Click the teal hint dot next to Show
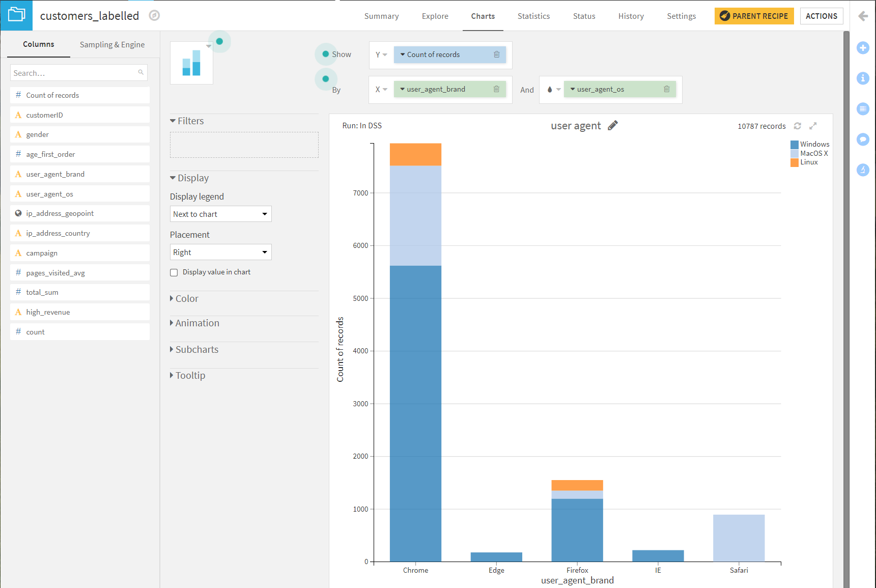Screen dimensions: 876x588 click(326, 54)
